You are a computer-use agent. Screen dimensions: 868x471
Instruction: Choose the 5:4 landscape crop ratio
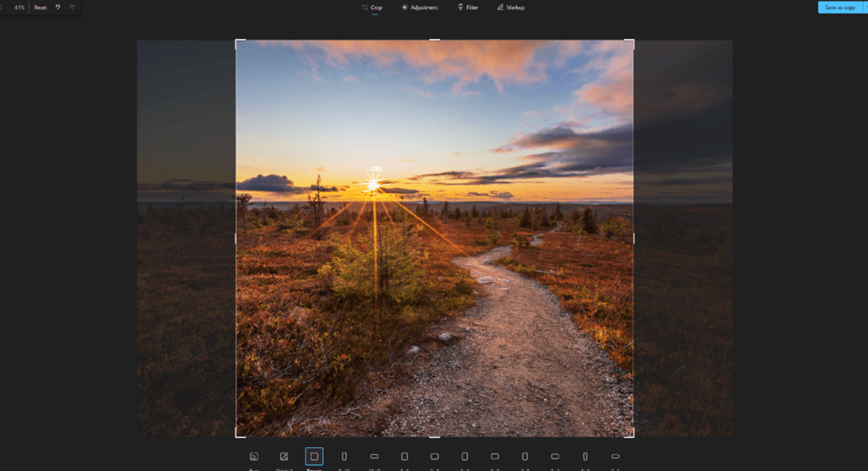(x=435, y=457)
